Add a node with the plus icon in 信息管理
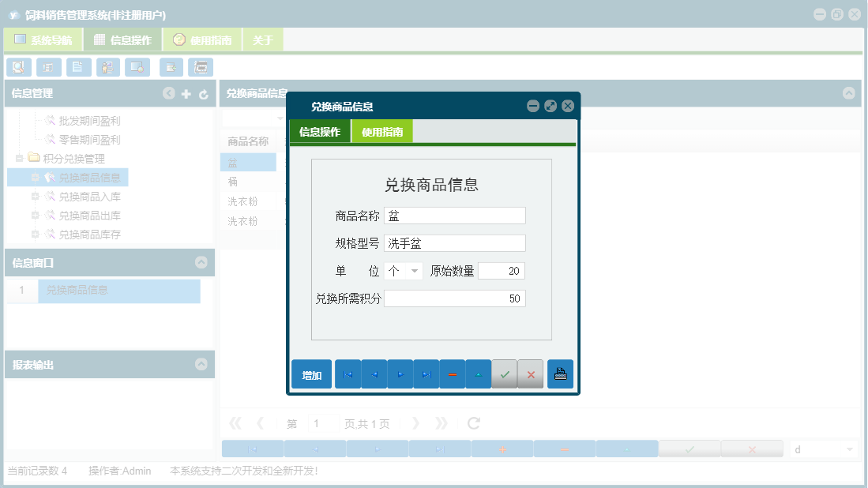The height and width of the screenshot is (488, 868). (186, 93)
